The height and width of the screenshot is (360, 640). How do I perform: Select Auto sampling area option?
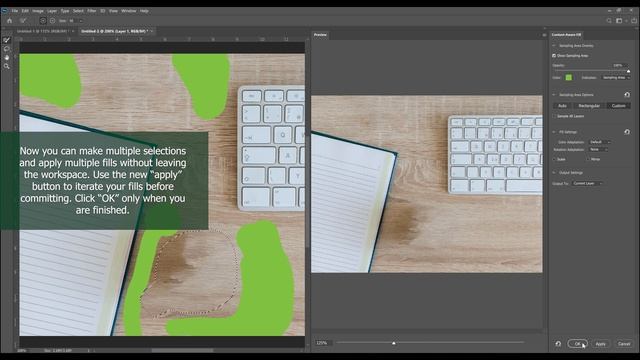click(562, 106)
